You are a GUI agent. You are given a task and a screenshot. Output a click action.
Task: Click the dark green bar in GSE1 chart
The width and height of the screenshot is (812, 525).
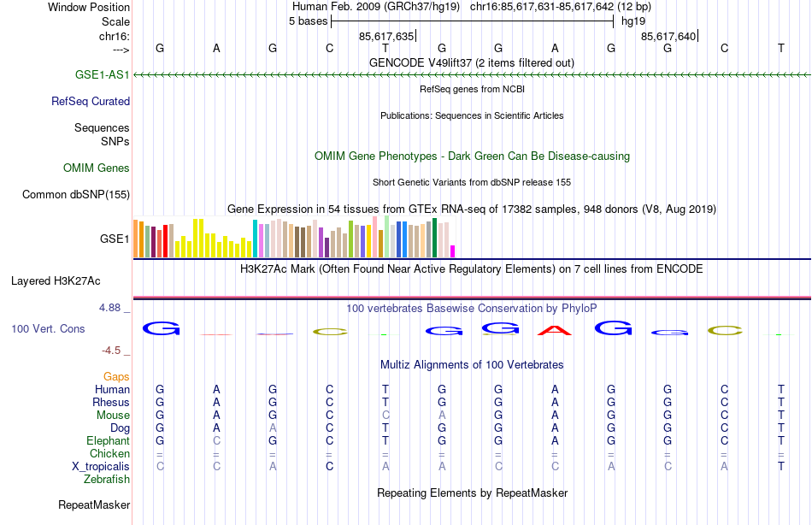pos(434,238)
